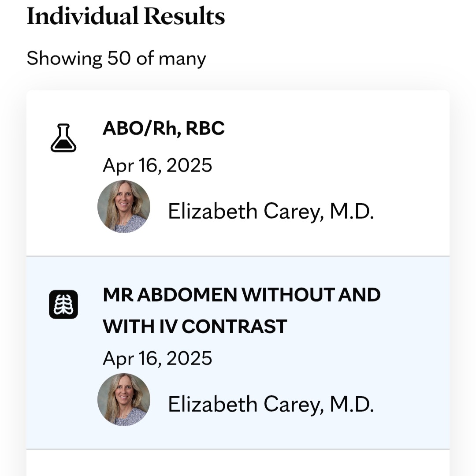Screen dimensions: 476x476
Task: Click the Apr 16, 2025 date under ABO/Rh
Action: (157, 166)
